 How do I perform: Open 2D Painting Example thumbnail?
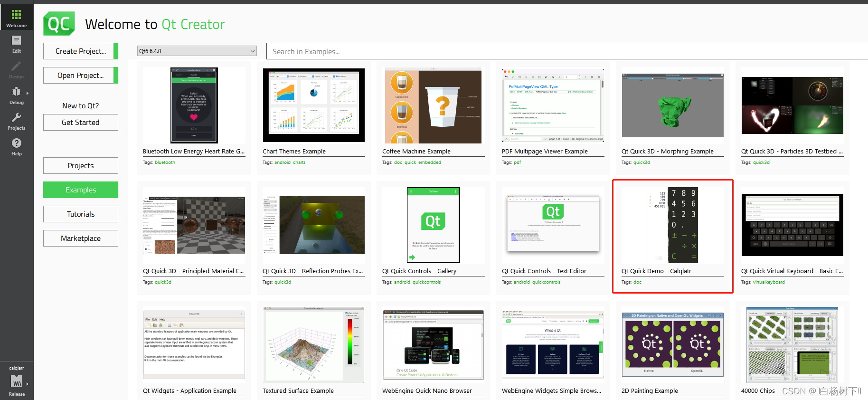point(673,345)
